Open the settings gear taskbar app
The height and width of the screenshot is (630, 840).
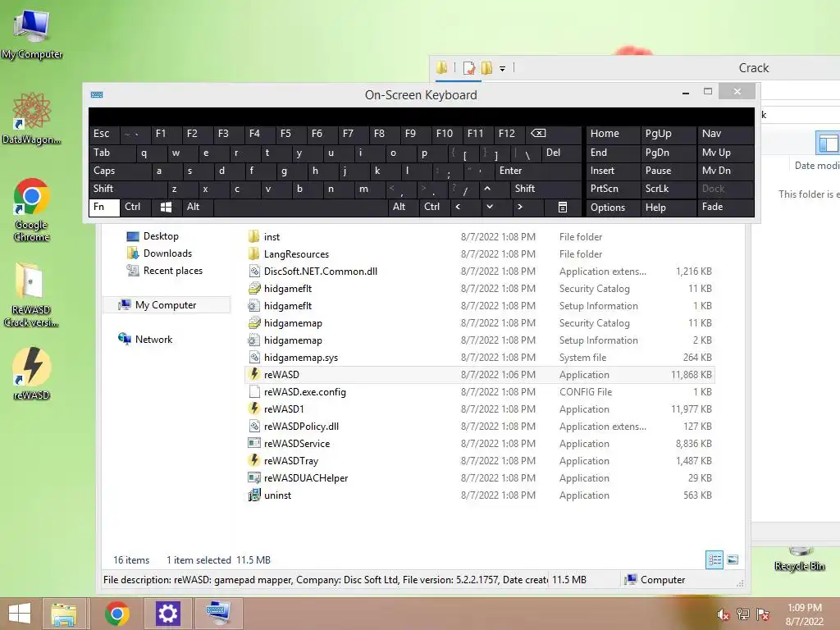pyautogui.click(x=167, y=614)
